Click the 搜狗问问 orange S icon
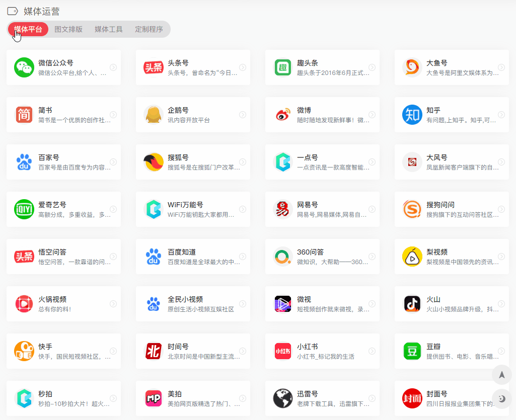 coord(412,209)
